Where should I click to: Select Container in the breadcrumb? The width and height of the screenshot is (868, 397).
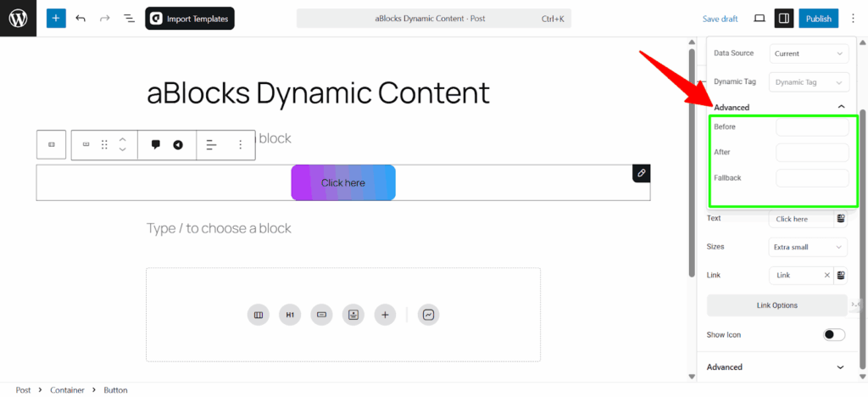coord(68,390)
